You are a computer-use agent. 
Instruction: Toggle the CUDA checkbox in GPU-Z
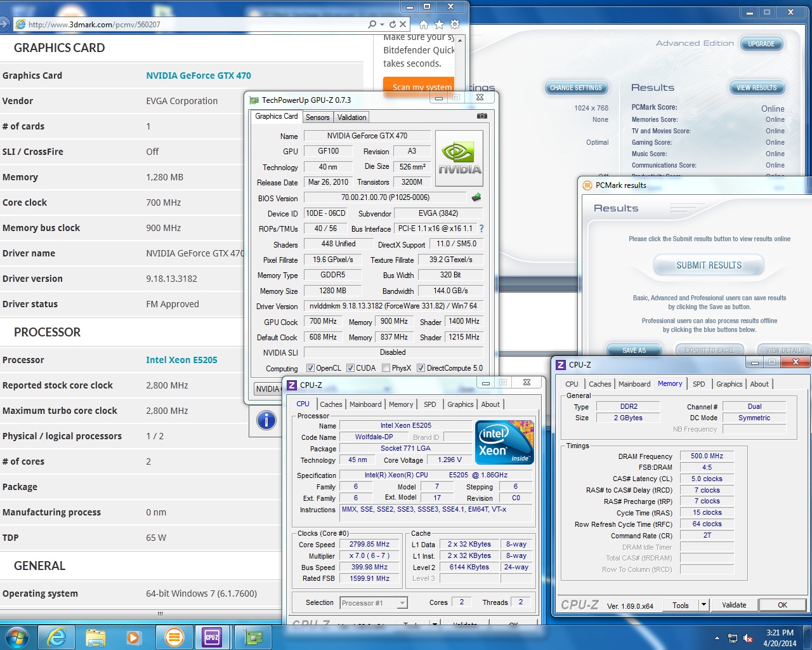coord(350,368)
